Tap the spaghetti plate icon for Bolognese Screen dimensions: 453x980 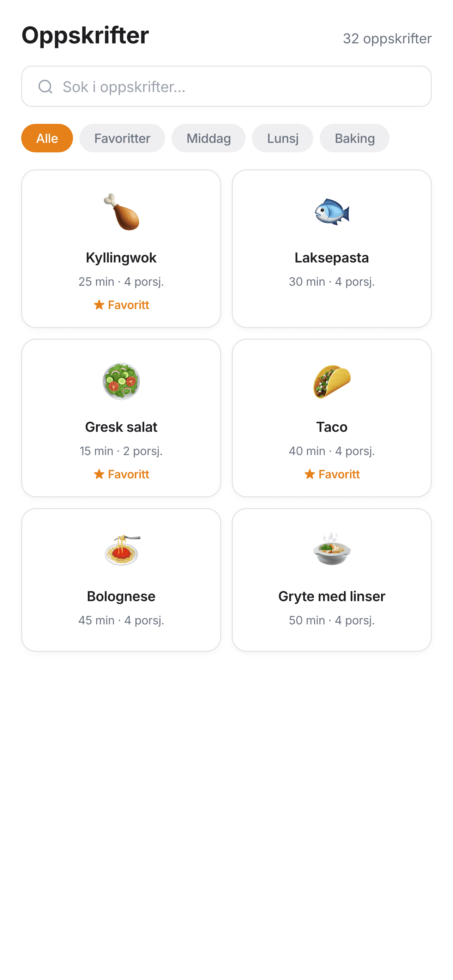coord(121,550)
